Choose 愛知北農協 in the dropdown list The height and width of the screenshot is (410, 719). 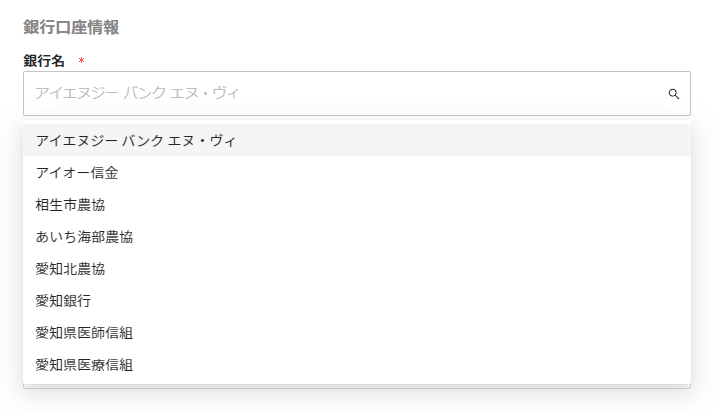[70, 269]
